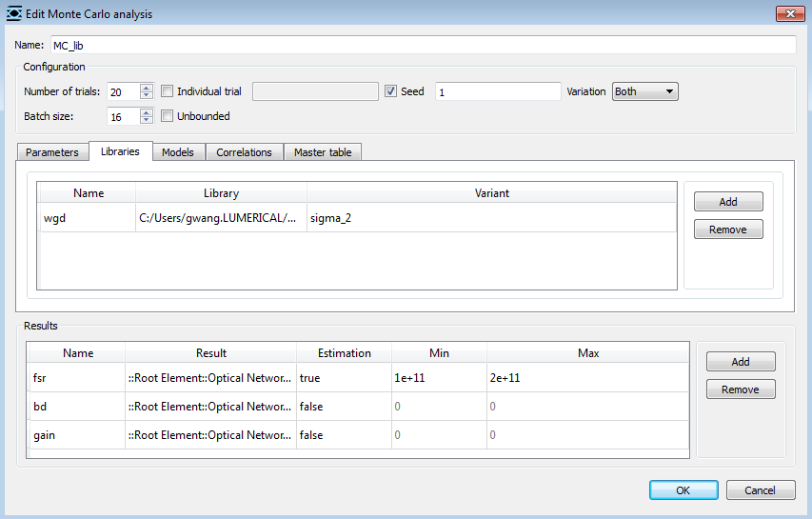The height and width of the screenshot is (519, 812).
Task: Click the Result column header in Results
Action: pos(210,353)
